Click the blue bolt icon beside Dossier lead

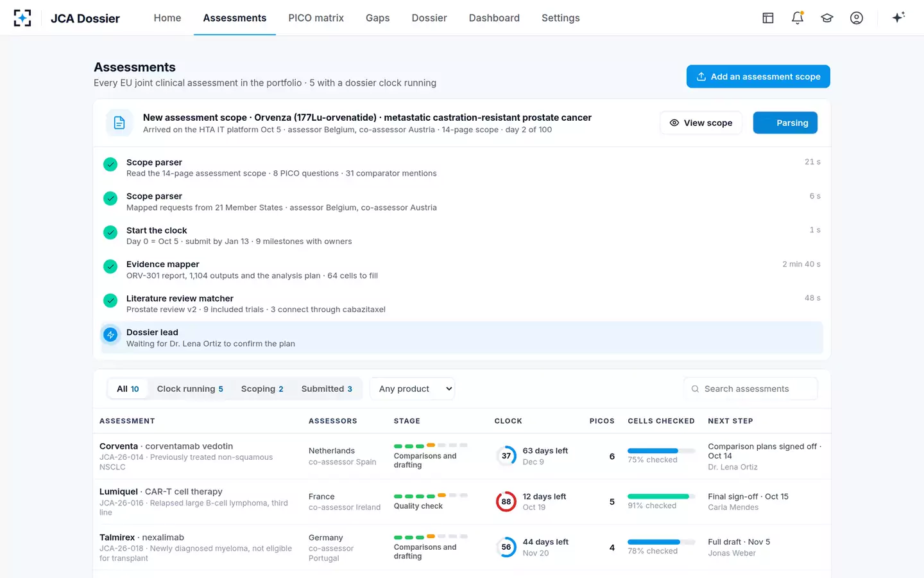click(110, 335)
